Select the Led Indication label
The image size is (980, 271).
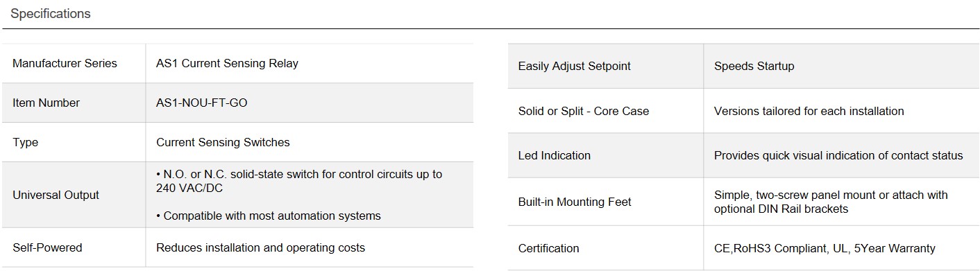(x=554, y=155)
